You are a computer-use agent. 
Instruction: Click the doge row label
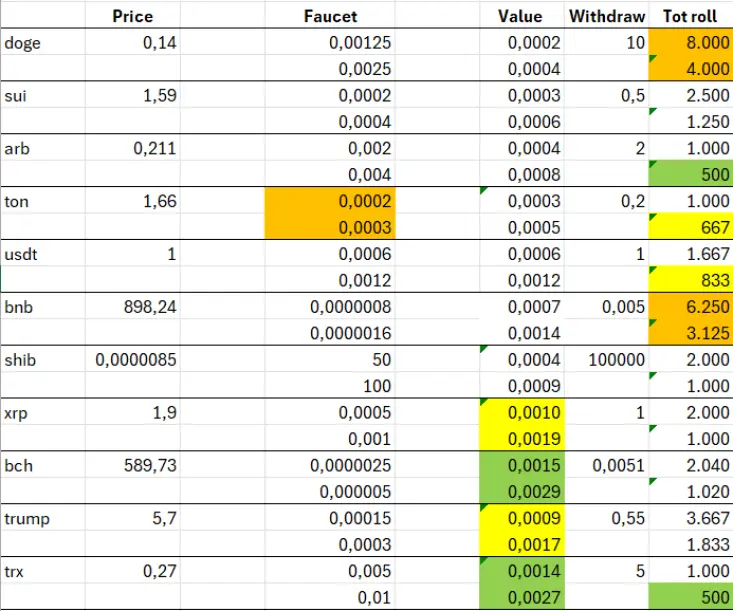coord(43,43)
